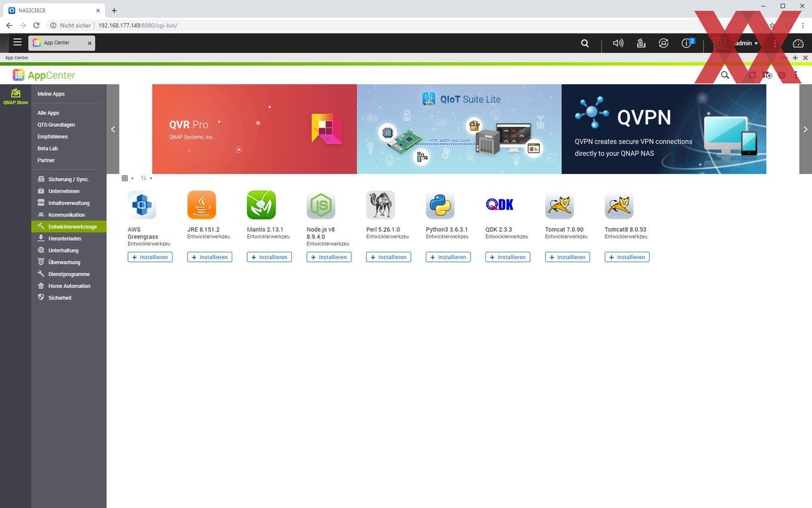The width and height of the screenshot is (812, 508).
Task: Select Home Automation category
Action: 69,286
